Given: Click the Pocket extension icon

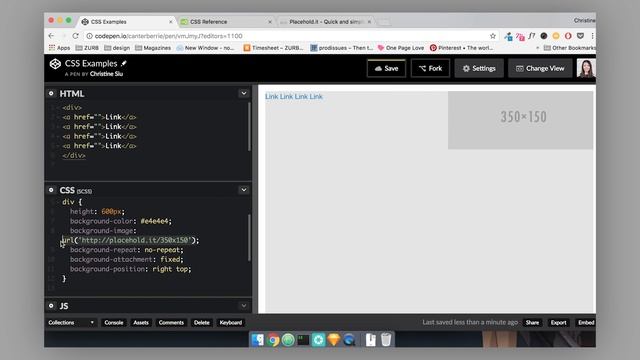Looking at the screenshot, I should pyautogui.click(x=580, y=36).
